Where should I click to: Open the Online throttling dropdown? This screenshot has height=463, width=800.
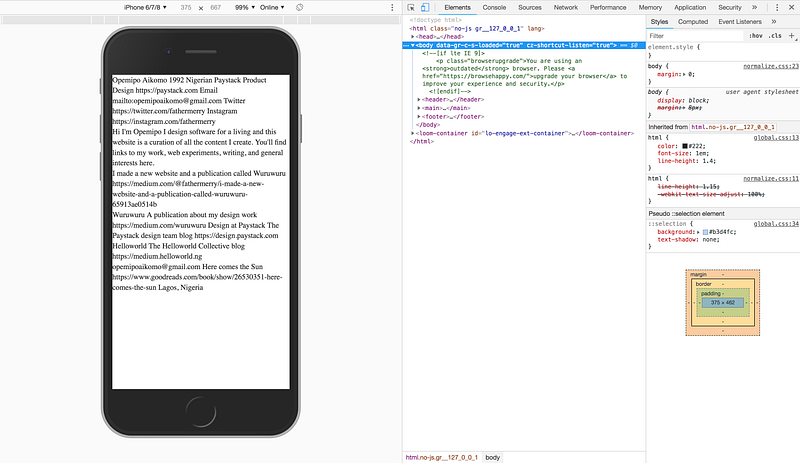pos(272,8)
